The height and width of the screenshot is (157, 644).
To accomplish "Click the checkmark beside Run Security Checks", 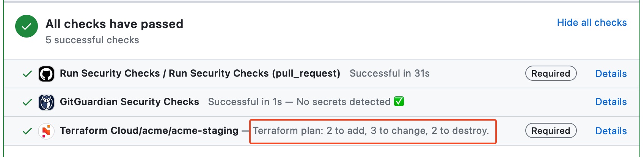I will [x=27, y=74].
